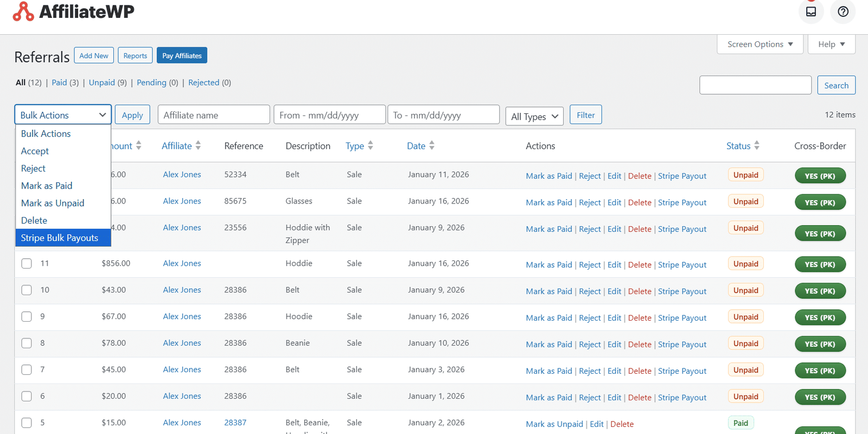
Task: Open the All Types dropdown
Action: pyautogui.click(x=534, y=117)
